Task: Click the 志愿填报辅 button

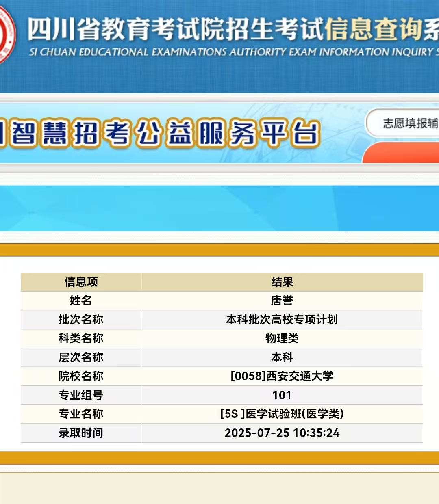Action: coord(403,123)
